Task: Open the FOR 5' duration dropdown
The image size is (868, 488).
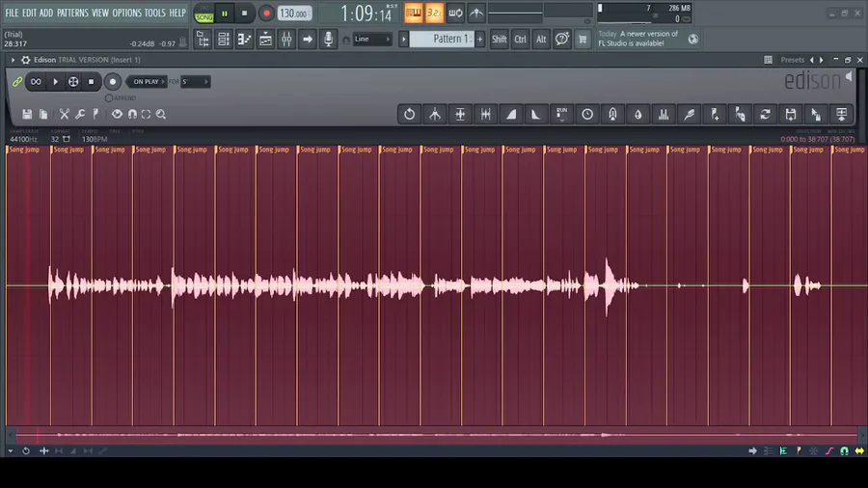Action: [195, 82]
